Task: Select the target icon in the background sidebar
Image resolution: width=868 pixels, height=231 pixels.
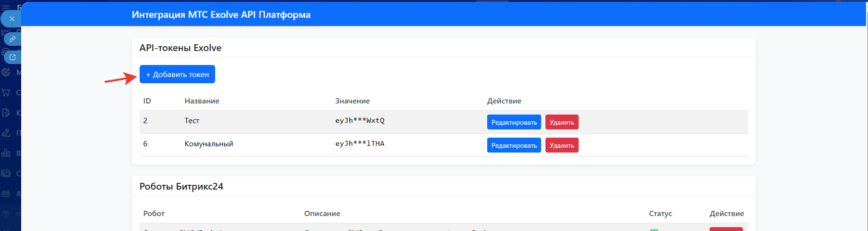Action: click(x=6, y=72)
